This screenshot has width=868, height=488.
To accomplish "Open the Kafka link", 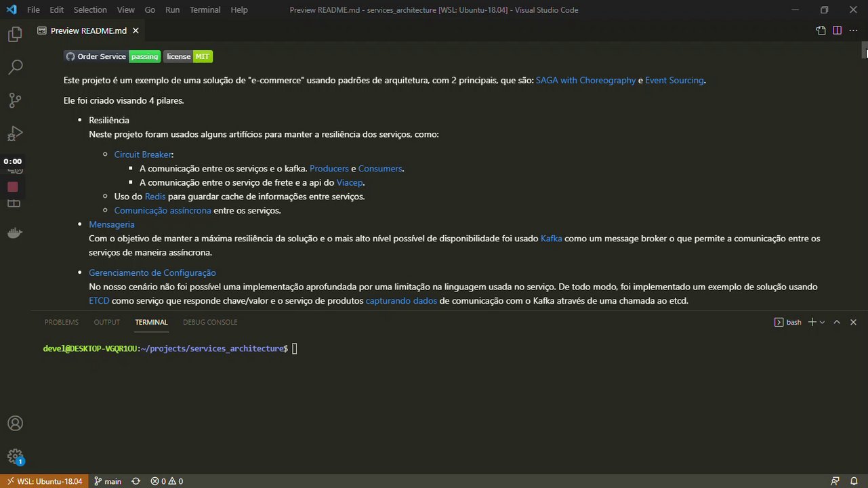I will [552, 239].
